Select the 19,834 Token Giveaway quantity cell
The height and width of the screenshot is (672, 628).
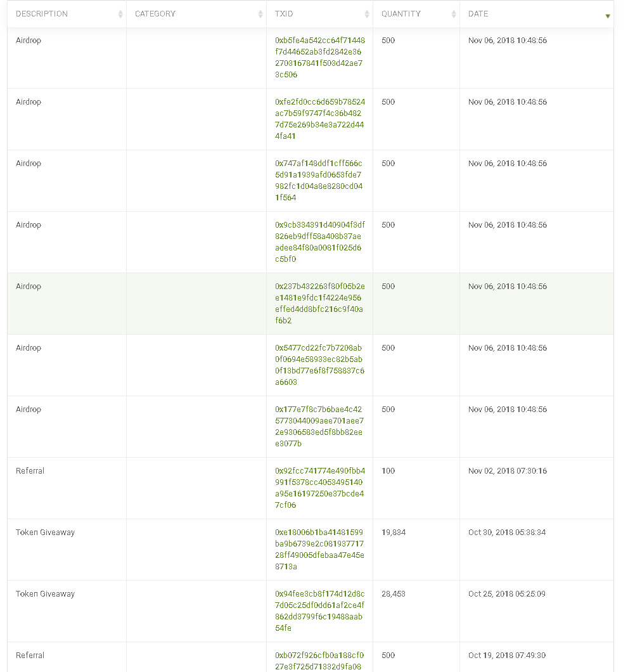pos(416,550)
